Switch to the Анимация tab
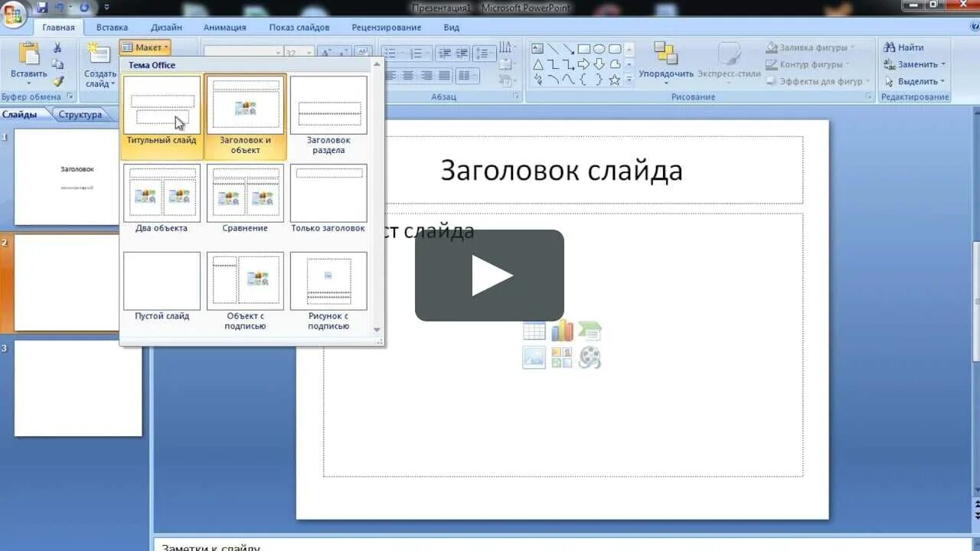The height and width of the screenshot is (551, 980). coord(224,28)
